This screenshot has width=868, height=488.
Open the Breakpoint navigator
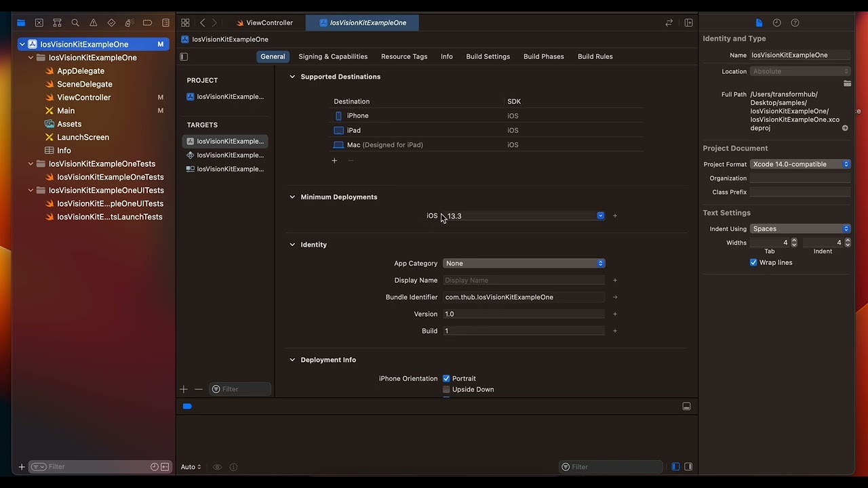[x=147, y=22]
